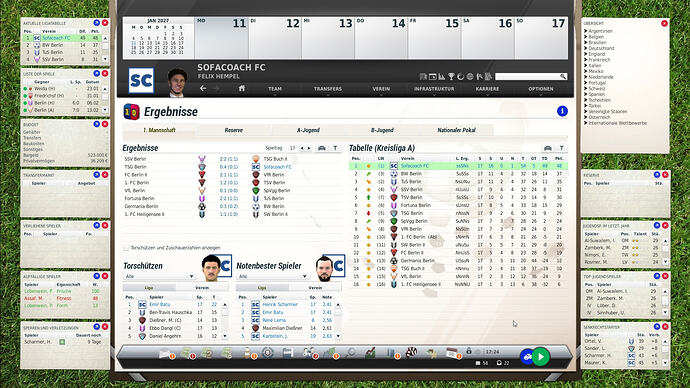Image resolution: width=690 pixels, height=388 pixels.
Task: Click the manager portrait of Felix Hempel
Action: coord(177,82)
